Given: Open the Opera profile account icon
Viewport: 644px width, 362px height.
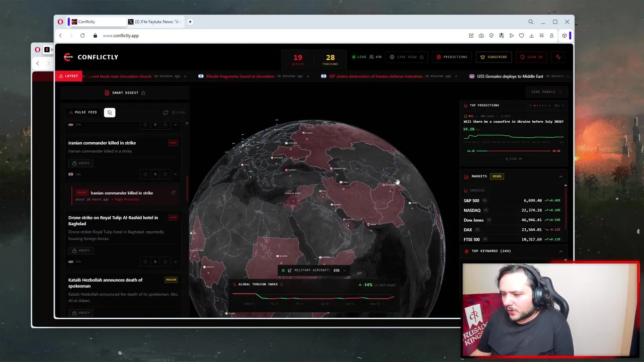Looking at the screenshot, I should pos(551,36).
